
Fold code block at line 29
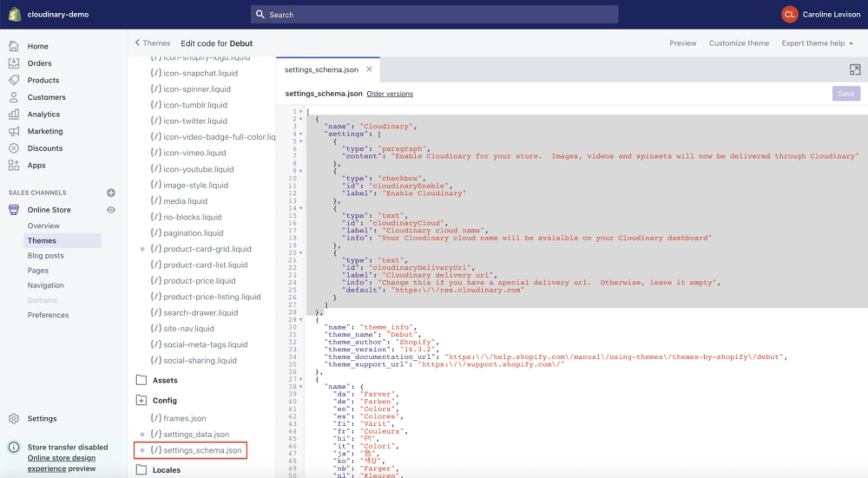pos(300,320)
